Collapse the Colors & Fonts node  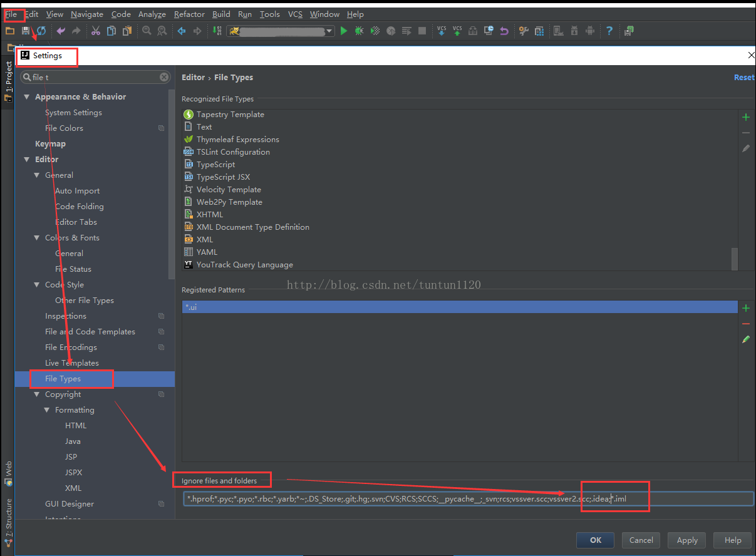(x=37, y=238)
